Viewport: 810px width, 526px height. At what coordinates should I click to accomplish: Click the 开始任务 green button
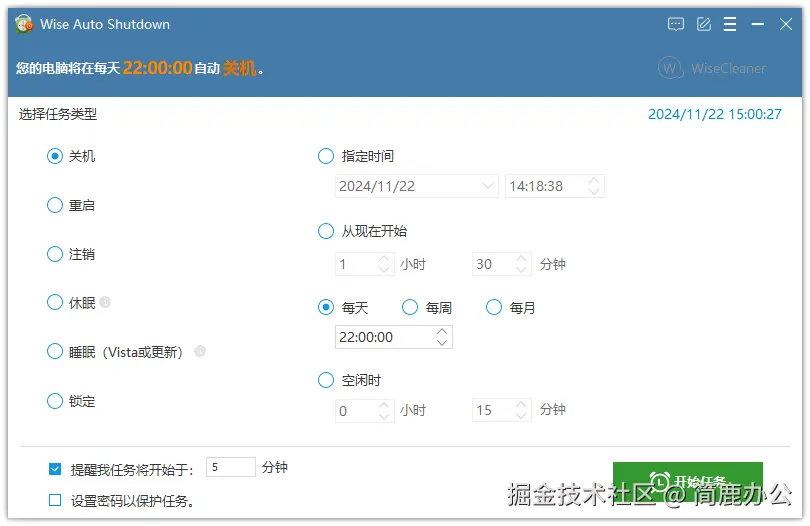[688, 482]
